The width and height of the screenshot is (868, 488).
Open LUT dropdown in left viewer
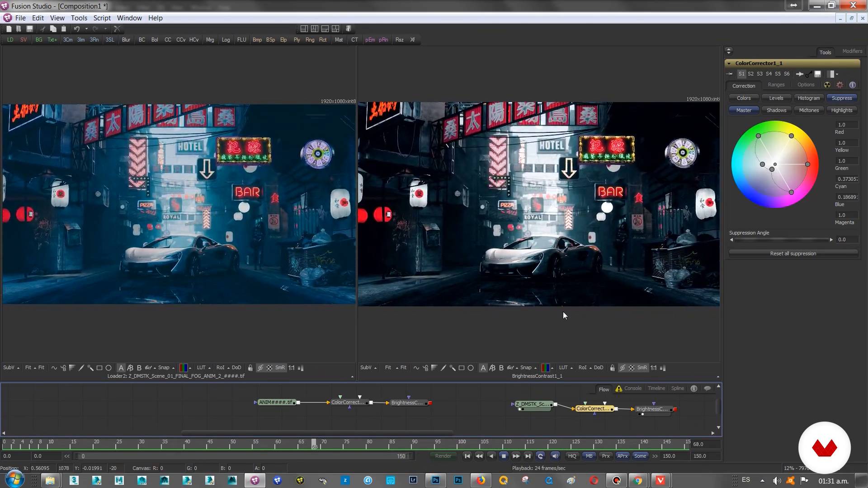[x=203, y=368]
